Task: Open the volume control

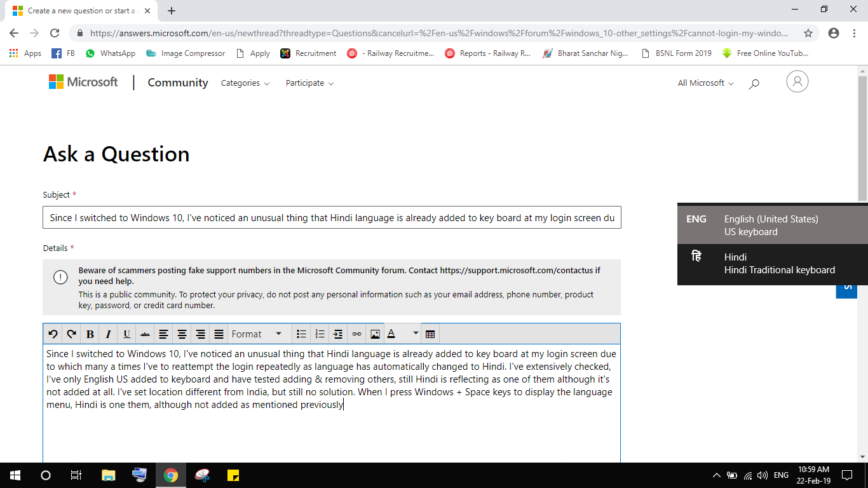Action: tap(763, 475)
